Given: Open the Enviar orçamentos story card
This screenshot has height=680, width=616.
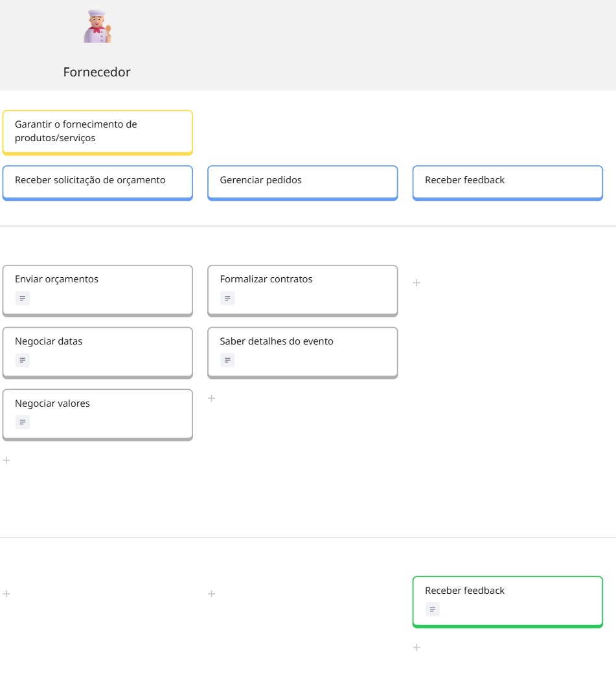Looking at the screenshot, I should (97, 280).
